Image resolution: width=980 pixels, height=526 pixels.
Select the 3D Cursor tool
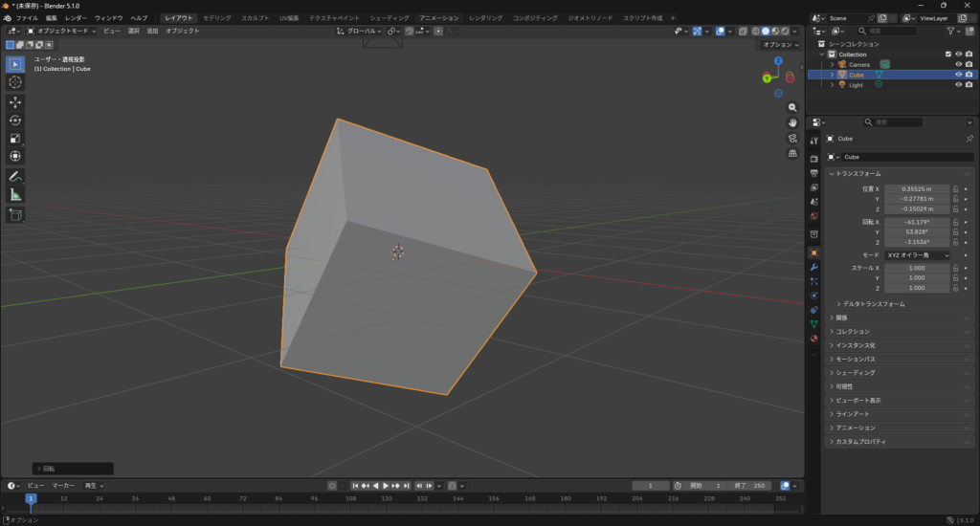15,82
